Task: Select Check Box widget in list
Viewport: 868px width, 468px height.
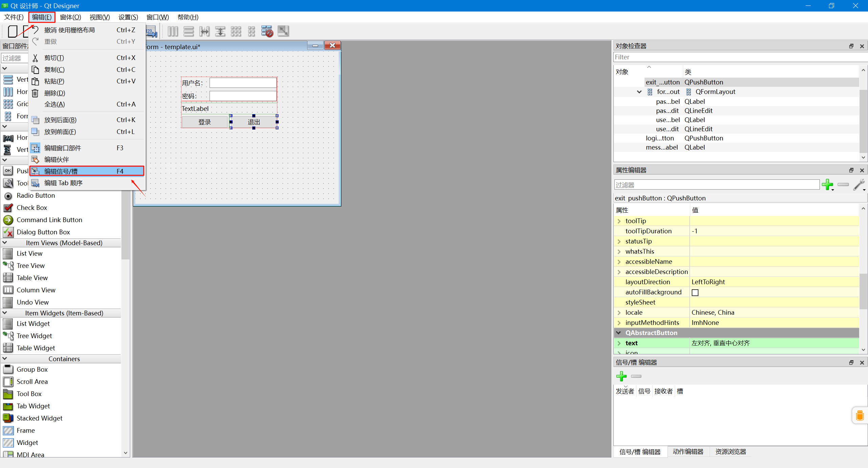Action: (32, 208)
